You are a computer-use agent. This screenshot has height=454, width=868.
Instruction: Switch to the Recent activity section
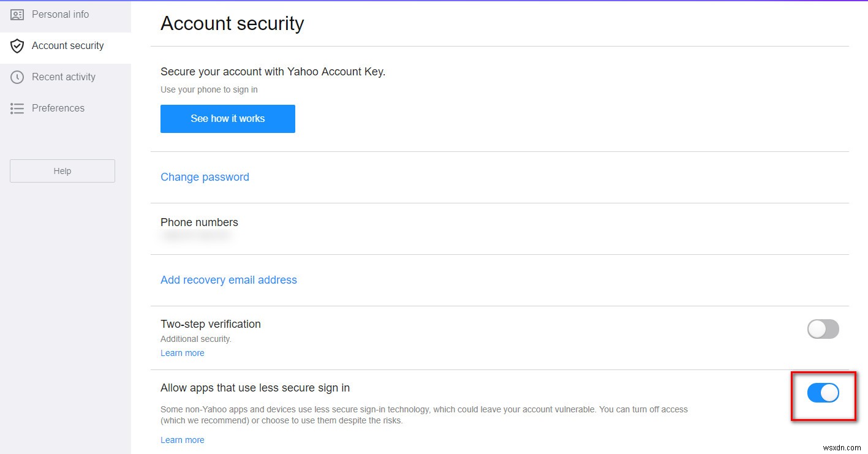63,77
